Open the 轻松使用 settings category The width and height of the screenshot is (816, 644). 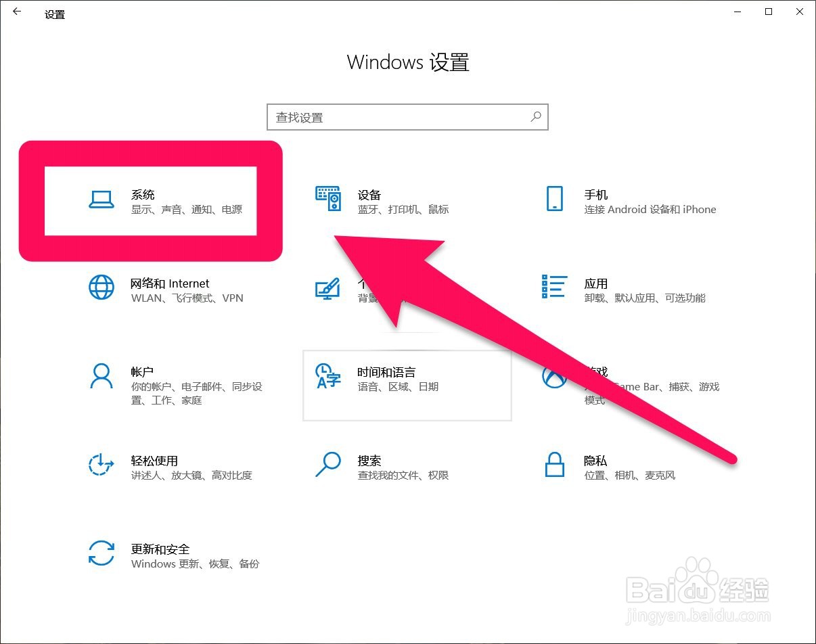click(181, 467)
